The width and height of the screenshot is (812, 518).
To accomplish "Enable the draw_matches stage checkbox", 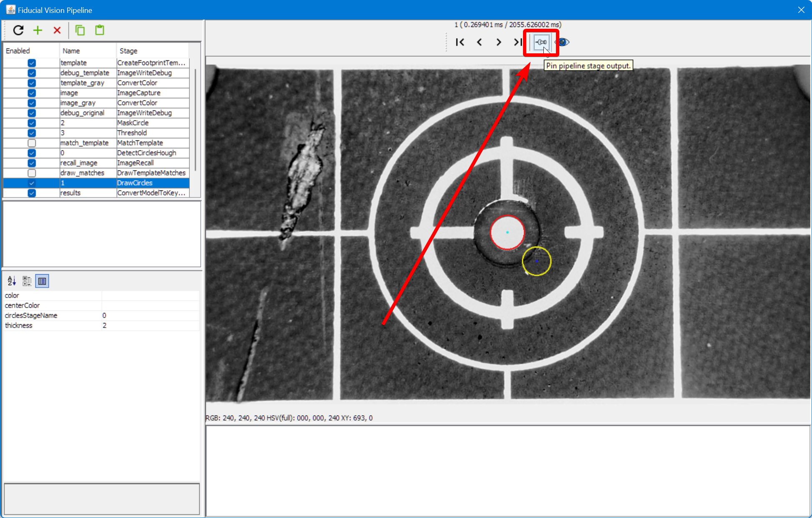I will 32,173.
